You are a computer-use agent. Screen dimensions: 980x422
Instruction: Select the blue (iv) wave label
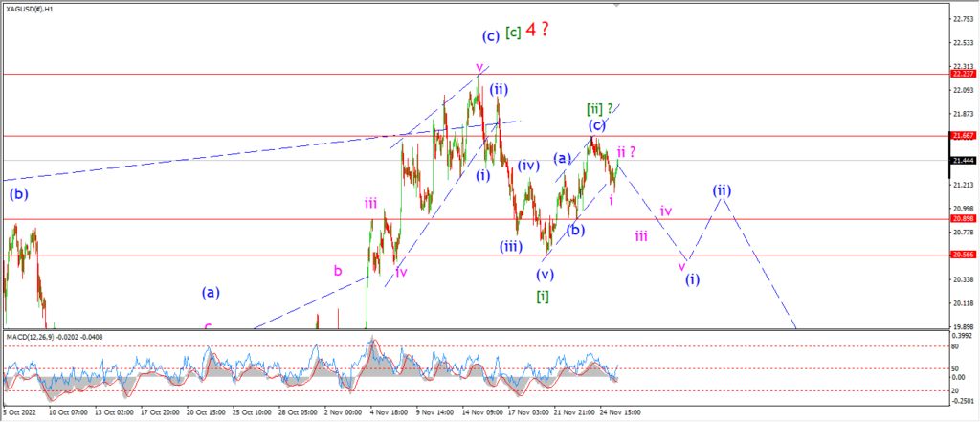[528, 166]
